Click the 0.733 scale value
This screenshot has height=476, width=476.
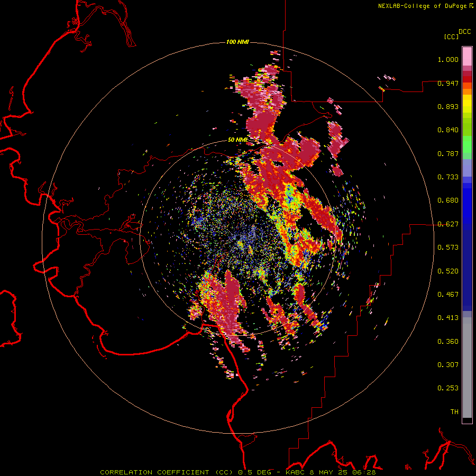(448, 177)
